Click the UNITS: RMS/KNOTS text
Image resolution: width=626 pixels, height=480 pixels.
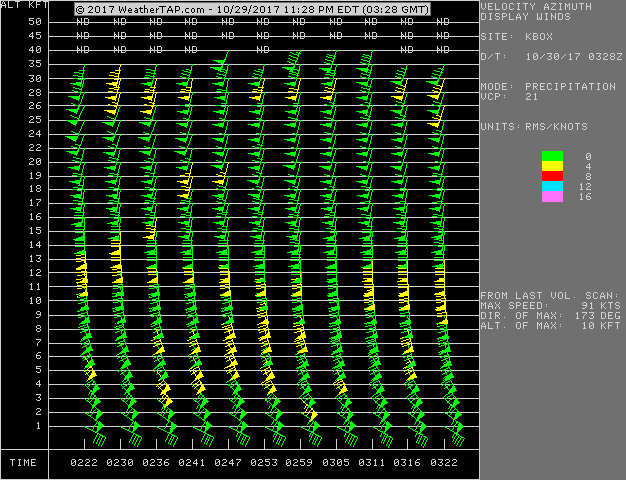[x=534, y=127]
